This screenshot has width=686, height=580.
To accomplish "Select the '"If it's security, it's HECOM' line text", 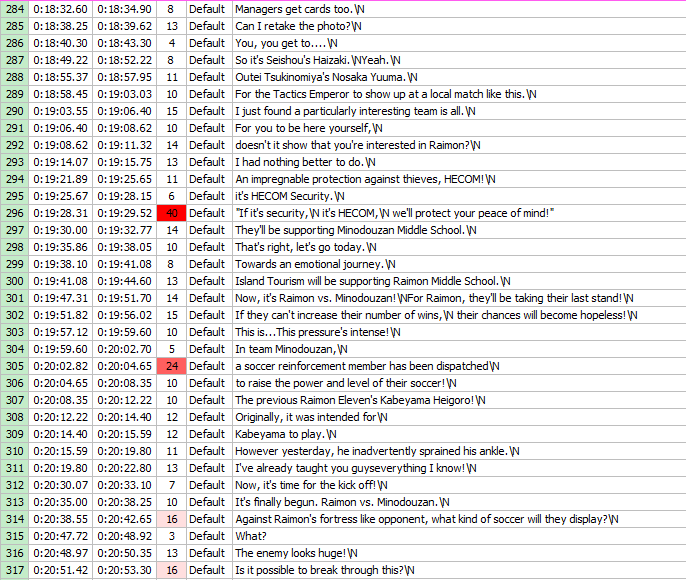I will pyautogui.click(x=395, y=214).
